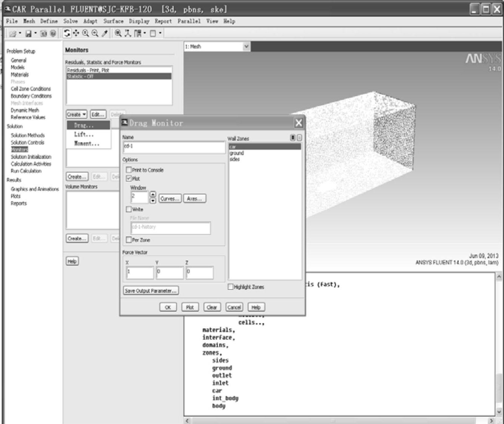Click the arrange workspace layout icon
Viewport: 504px width, 424px height.
pyautogui.click(x=138, y=33)
